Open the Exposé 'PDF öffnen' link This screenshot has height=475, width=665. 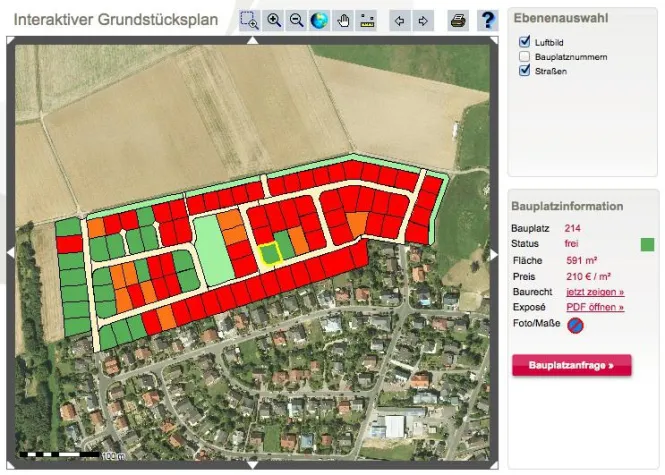[x=595, y=308]
